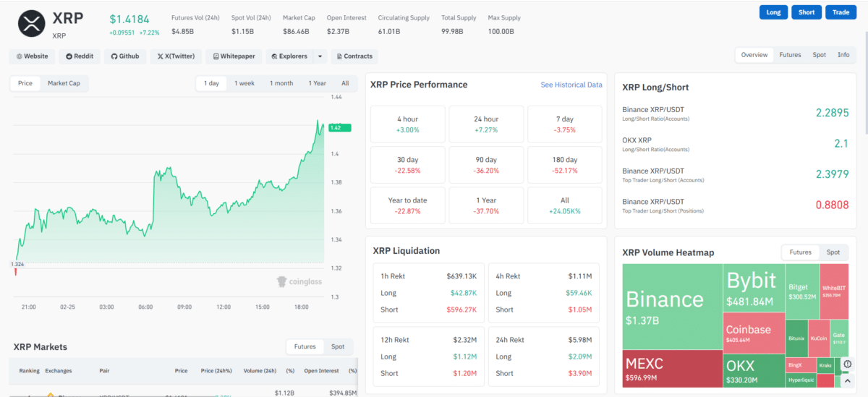Click the Hyperliquid heatmap tile
Viewport: 868px width, 397px height.
tap(802, 380)
